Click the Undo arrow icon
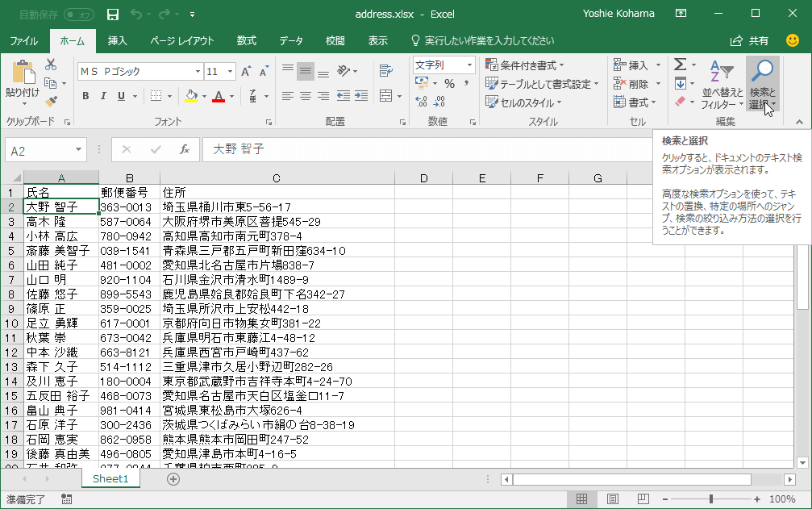The height and width of the screenshot is (509, 812). [x=136, y=14]
